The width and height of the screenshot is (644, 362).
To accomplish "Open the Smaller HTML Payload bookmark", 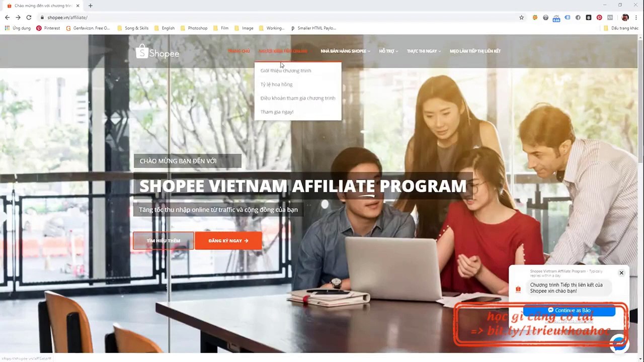I will click(x=313, y=28).
